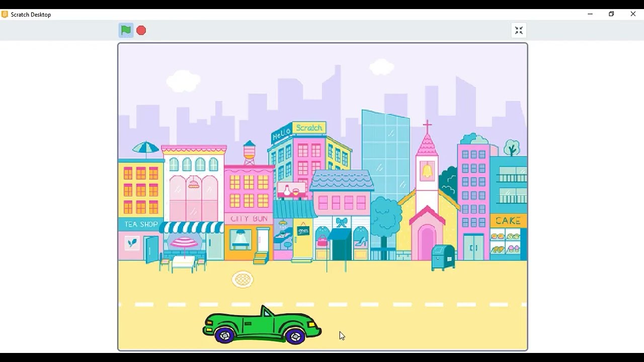Click the green flag to start the project

point(126,30)
